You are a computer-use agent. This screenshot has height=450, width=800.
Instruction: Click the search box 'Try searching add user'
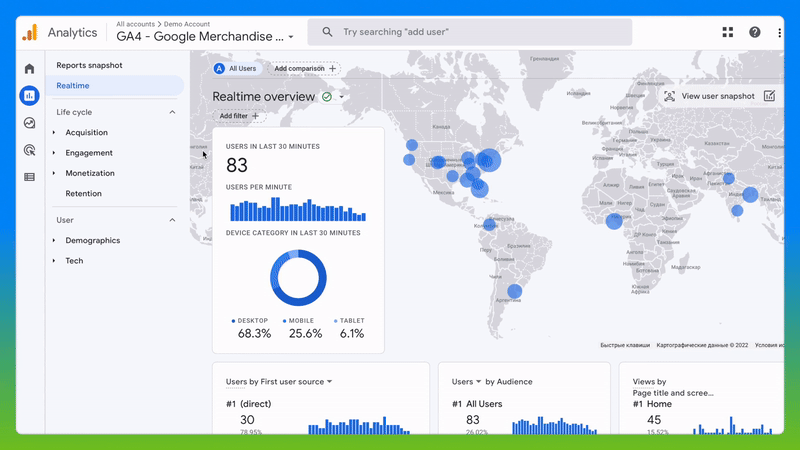(x=469, y=32)
